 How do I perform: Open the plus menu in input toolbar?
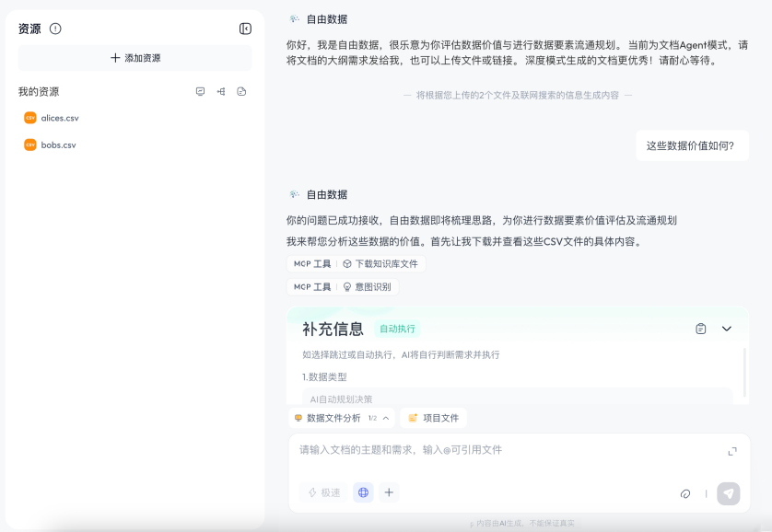pos(389,492)
